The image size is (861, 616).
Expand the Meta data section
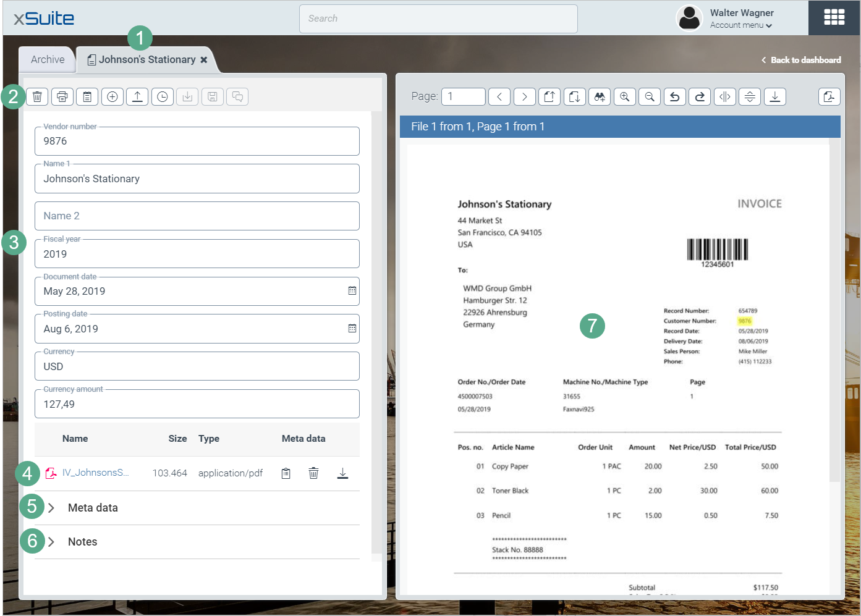[x=52, y=508]
